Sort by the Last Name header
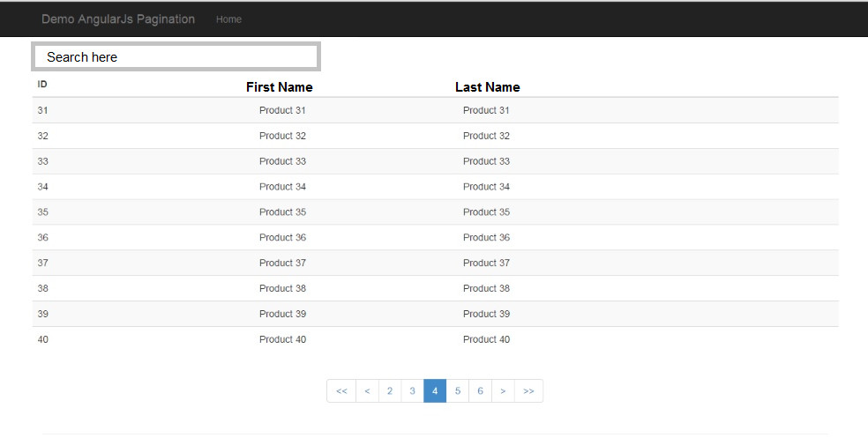 [488, 87]
